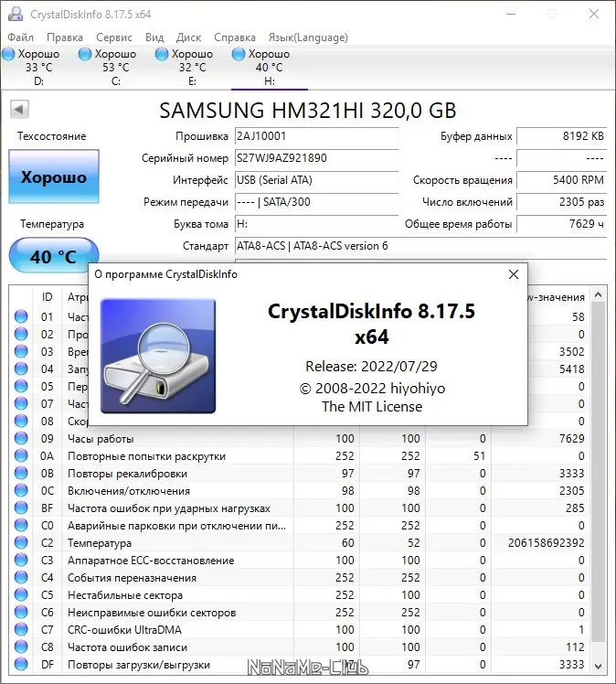The height and width of the screenshot is (684, 616).
Task: Click the status orb for Включения/отключения
Action: coord(21,490)
